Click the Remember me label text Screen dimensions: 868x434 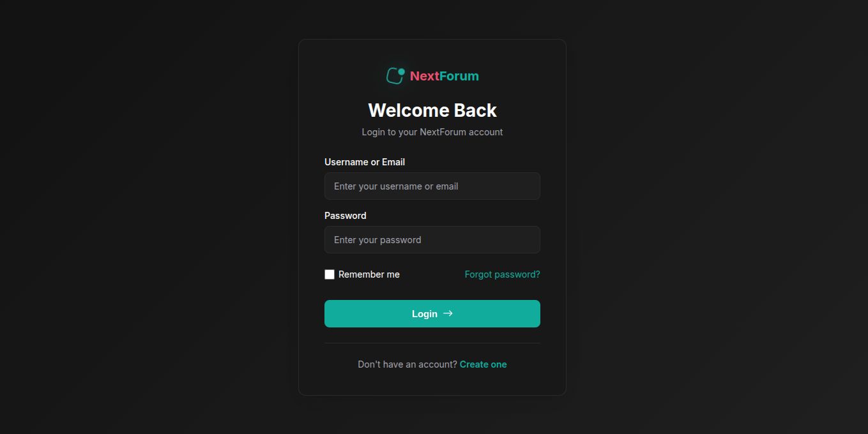tap(369, 274)
